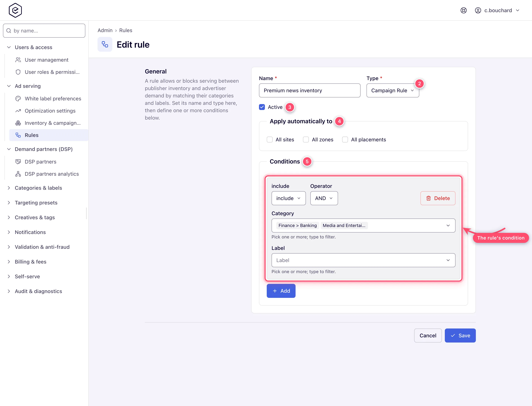Open User roles & permissions
This screenshot has width=532, height=406.
tap(48, 72)
